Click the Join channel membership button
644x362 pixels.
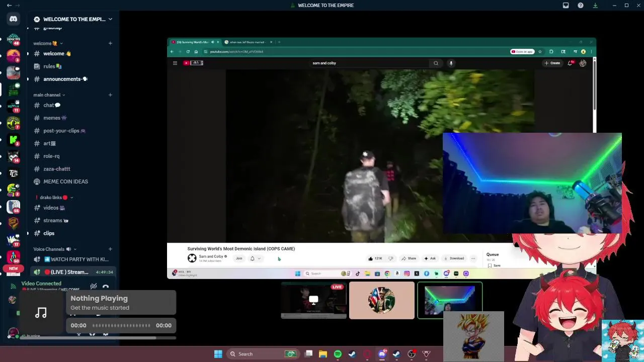tap(239, 258)
